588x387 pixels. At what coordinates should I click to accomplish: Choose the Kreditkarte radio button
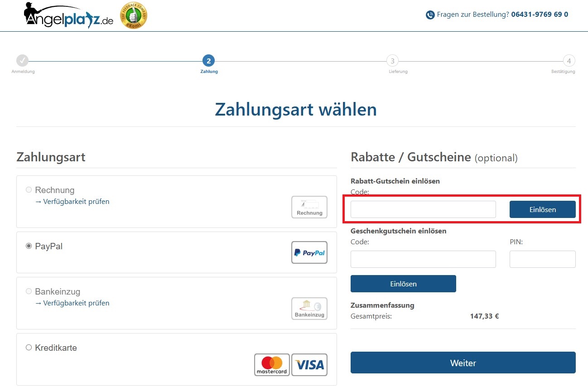coord(29,348)
